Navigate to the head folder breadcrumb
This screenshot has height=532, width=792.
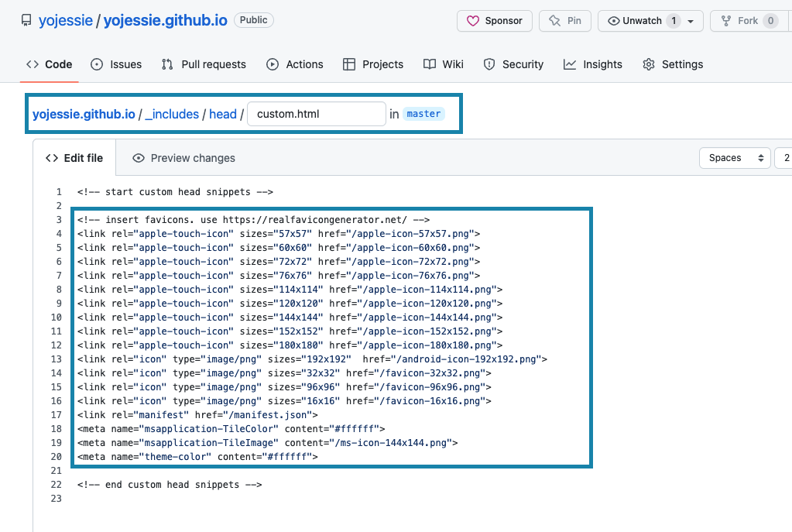[223, 114]
